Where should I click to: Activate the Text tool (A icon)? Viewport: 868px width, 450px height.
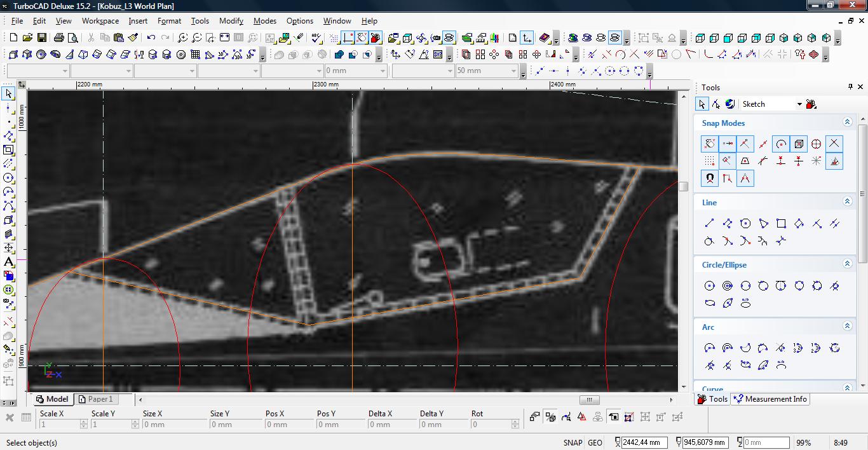9,262
